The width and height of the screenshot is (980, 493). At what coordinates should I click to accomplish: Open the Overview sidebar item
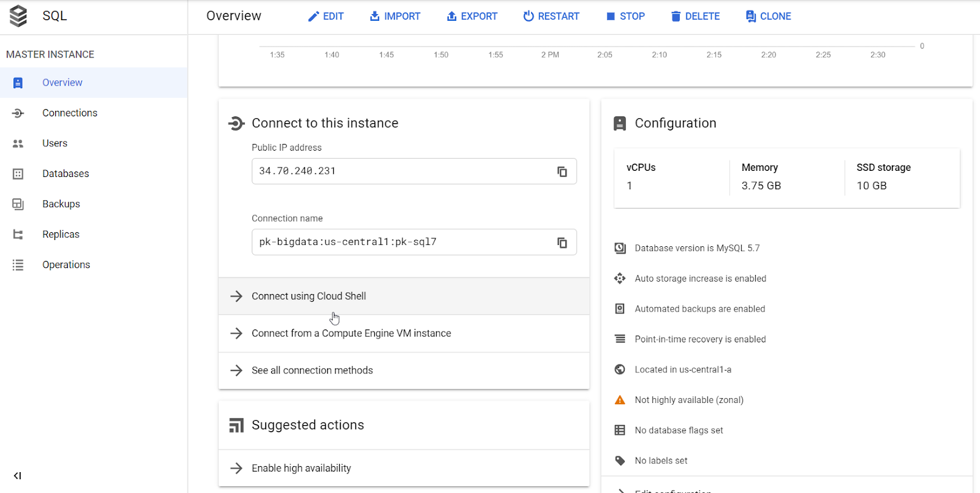[94, 83]
